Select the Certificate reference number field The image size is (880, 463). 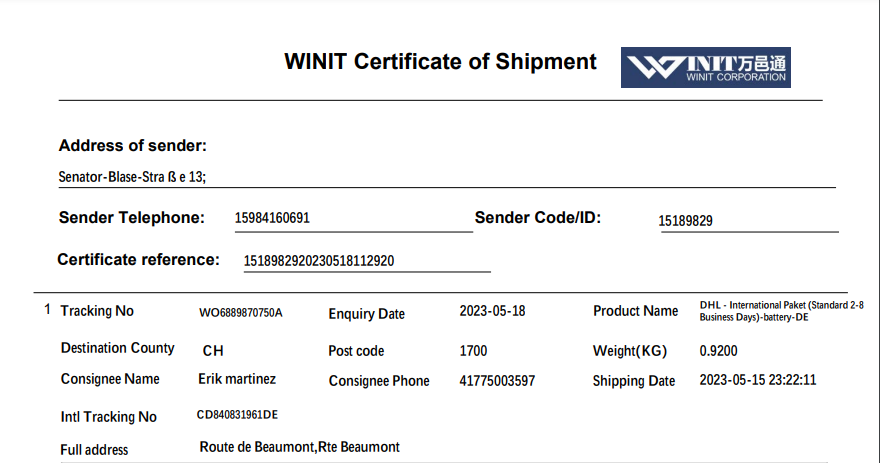tap(319, 261)
